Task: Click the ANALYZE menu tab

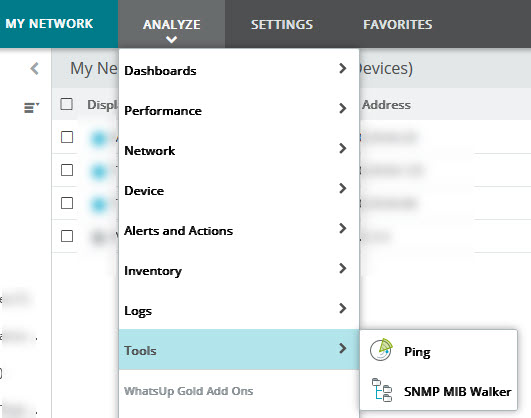Action: [x=171, y=24]
